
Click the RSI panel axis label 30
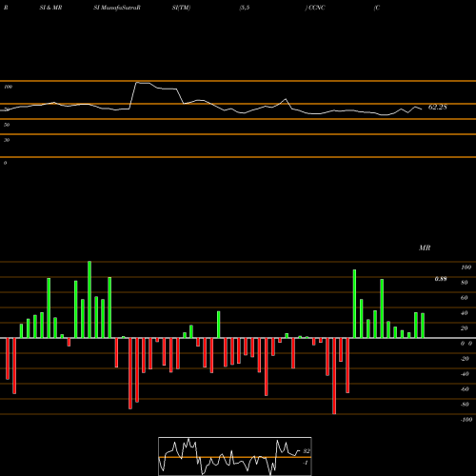[7, 140]
